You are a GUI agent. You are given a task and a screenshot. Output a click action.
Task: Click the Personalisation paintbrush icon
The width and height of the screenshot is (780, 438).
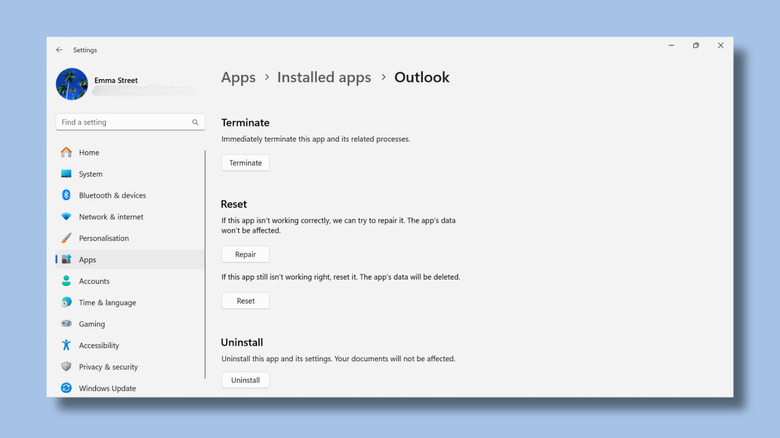point(66,238)
